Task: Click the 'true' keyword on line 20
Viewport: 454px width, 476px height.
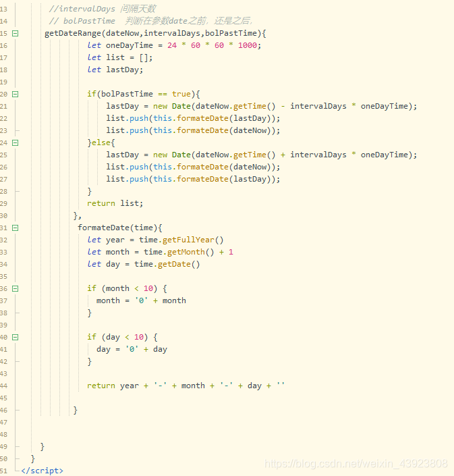Action: pyautogui.click(x=181, y=94)
